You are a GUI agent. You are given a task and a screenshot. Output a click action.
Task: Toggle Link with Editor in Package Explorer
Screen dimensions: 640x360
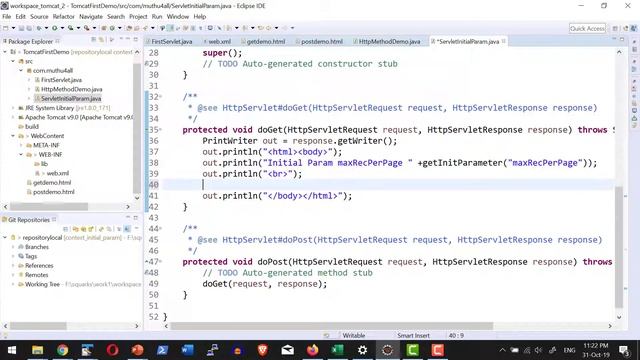[101, 40]
